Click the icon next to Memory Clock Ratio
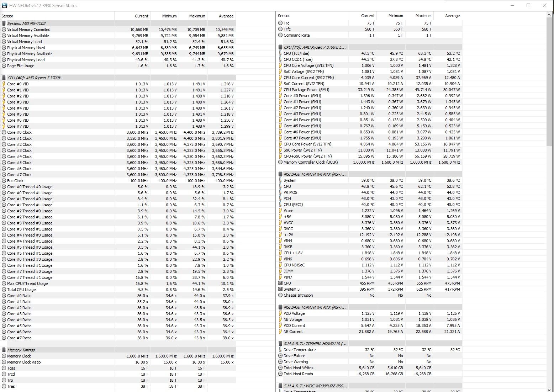Image resolution: width=554 pixels, height=392 pixels. coord(4,362)
